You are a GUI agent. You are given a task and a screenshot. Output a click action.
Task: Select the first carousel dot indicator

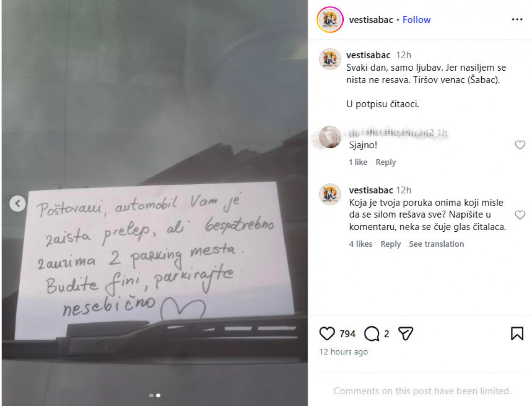pos(151,395)
